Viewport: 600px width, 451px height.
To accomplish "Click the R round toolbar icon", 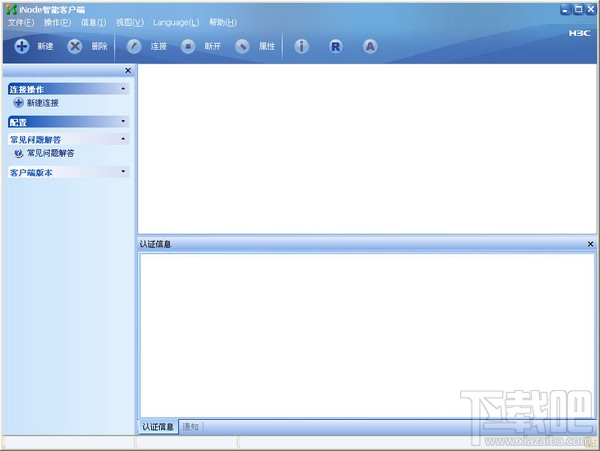I will coord(336,46).
